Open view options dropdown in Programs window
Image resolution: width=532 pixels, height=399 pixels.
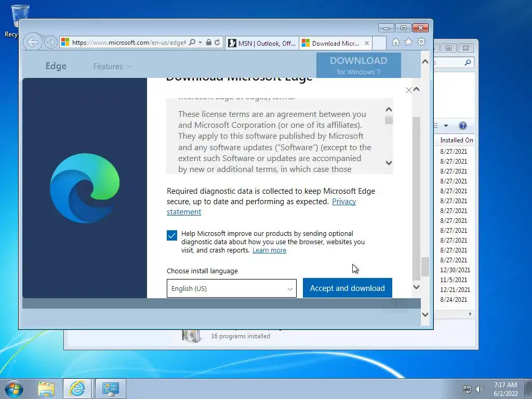(446, 126)
